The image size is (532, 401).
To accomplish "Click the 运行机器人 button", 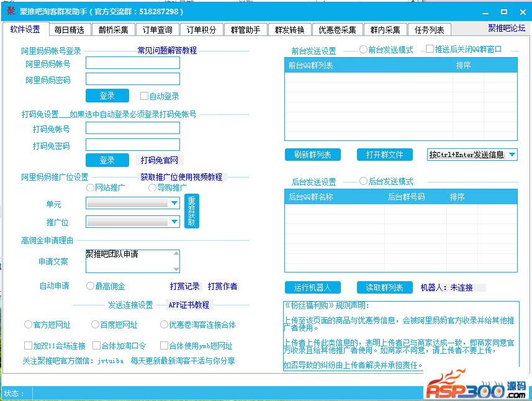I will pyautogui.click(x=312, y=287).
